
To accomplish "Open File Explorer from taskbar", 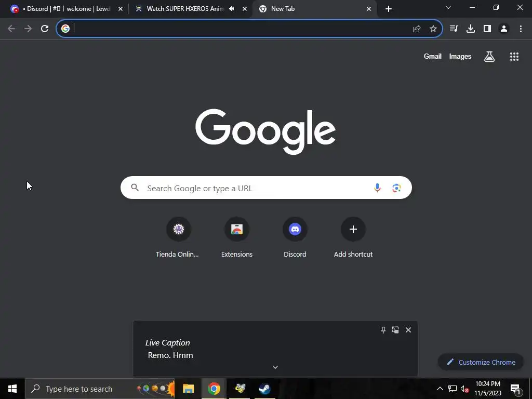I will (x=188, y=389).
